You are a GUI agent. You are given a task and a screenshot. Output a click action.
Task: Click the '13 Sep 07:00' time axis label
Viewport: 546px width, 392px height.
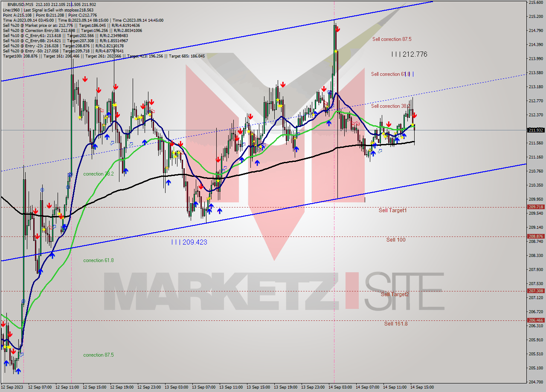pos(203,388)
